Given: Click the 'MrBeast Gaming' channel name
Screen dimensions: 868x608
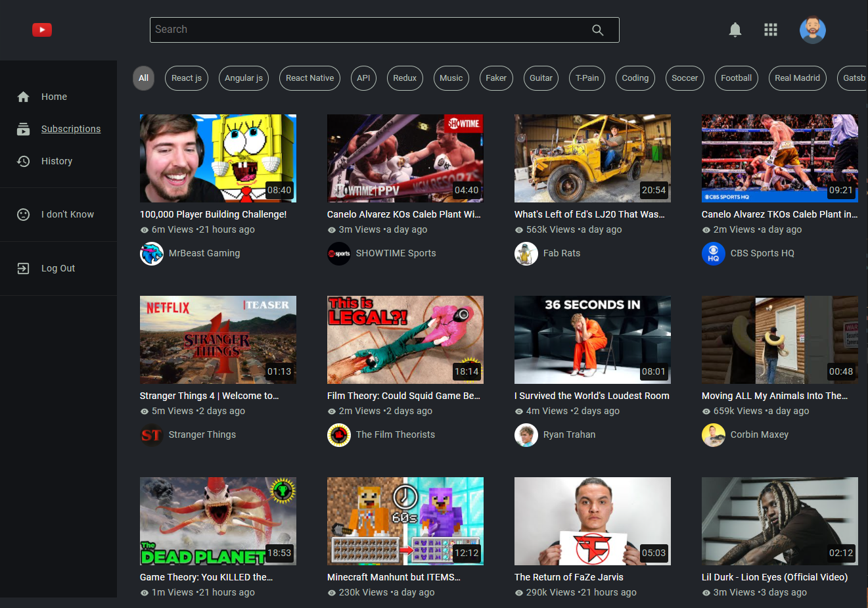Looking at the screenshot, I should point(204,253).
